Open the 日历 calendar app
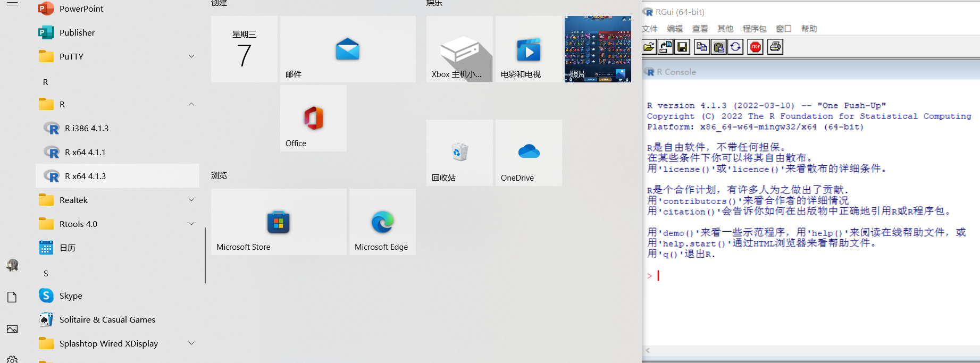The width and height of the screenshot is (980, 363). (118, 248)
